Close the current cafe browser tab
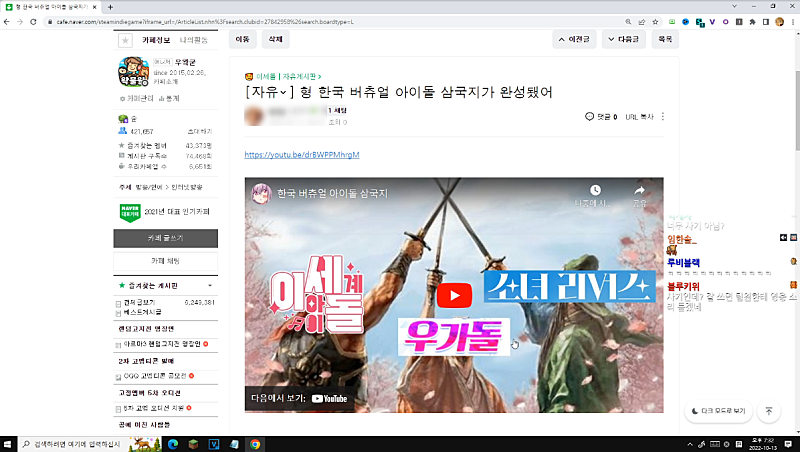Screen dimensions: 800x452 click(x=94, y=7)
